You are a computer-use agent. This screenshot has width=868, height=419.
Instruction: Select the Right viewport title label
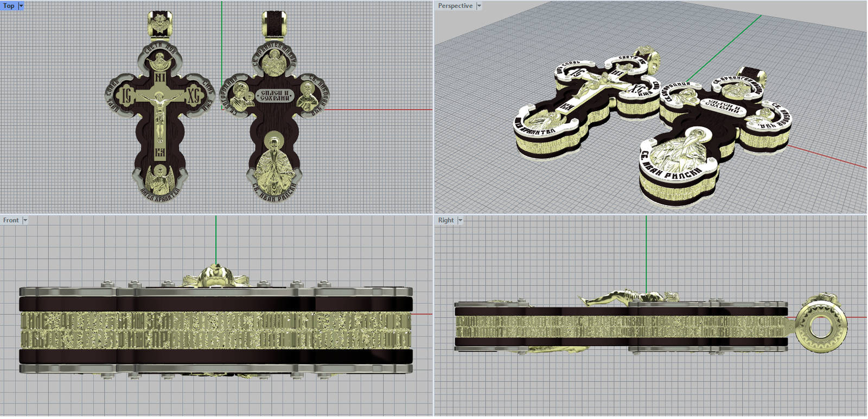[446, 220]
